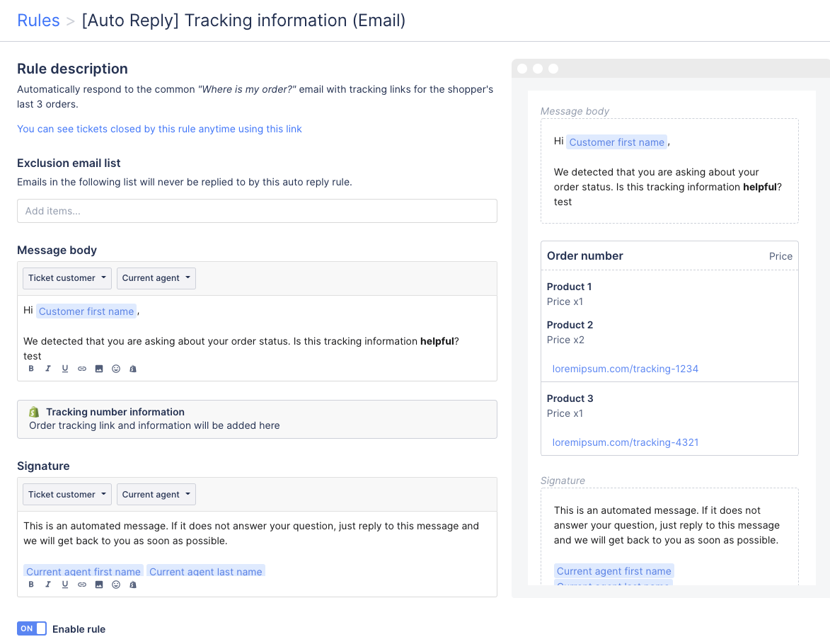Insert image in Signature editor
This screenshot has height=644, width=830.
coord(99,585)
